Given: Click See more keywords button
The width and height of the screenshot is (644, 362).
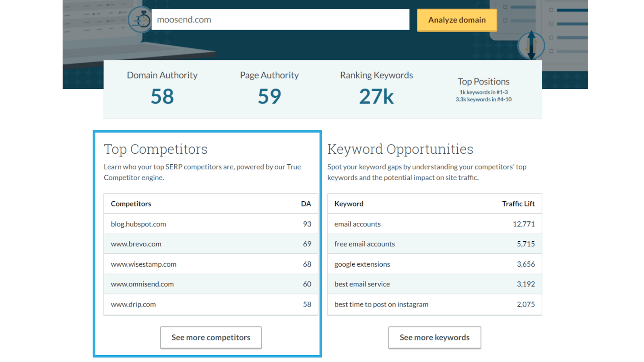Looking at the screenshot, I should (x=435, y=337).
